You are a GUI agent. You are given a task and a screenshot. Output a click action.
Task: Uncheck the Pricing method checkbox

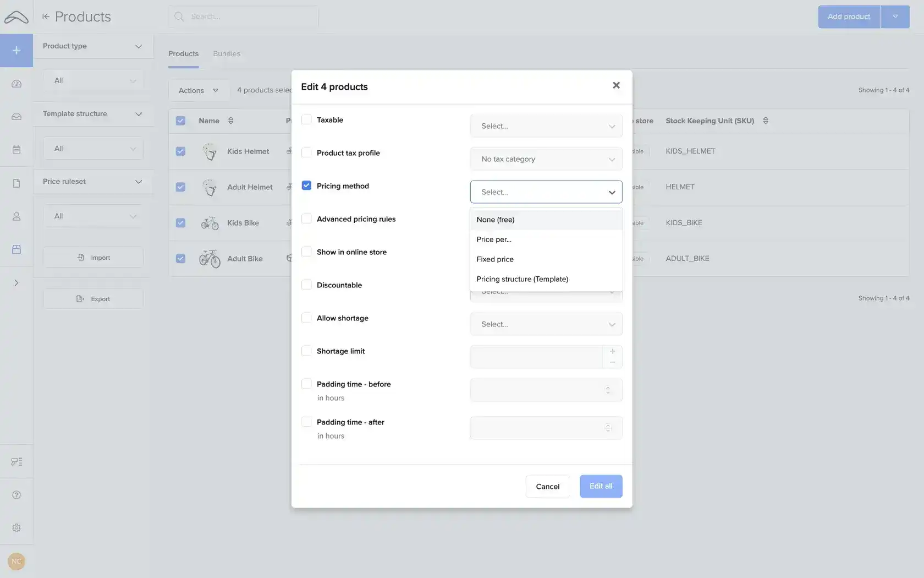[x=306, y=186]
